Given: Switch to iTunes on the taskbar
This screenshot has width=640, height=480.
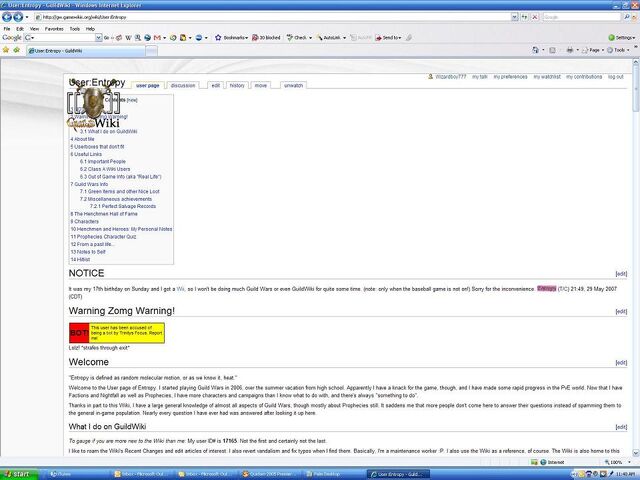Looking at the screenshot, I should 78,474.
